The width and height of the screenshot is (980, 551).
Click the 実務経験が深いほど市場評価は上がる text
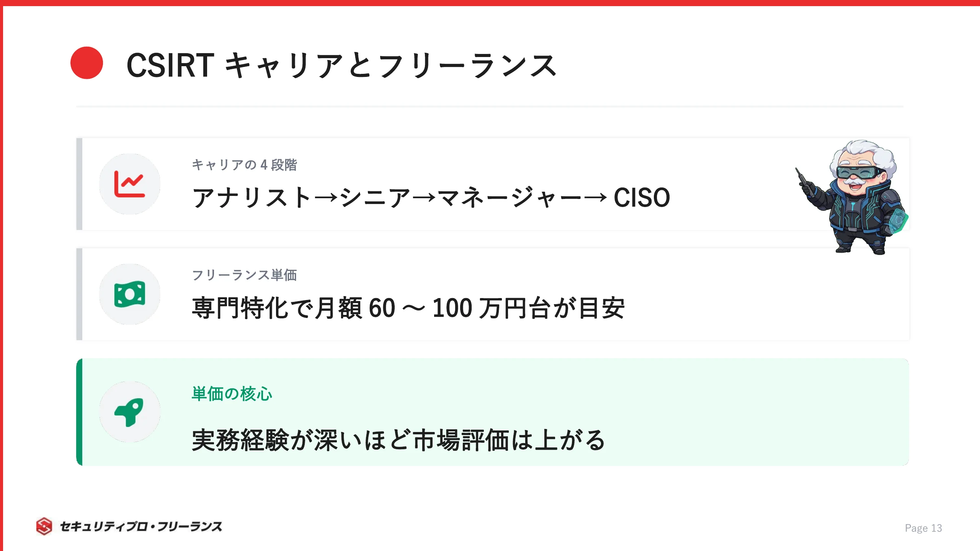pyautogui.click(x=399, y=440)
